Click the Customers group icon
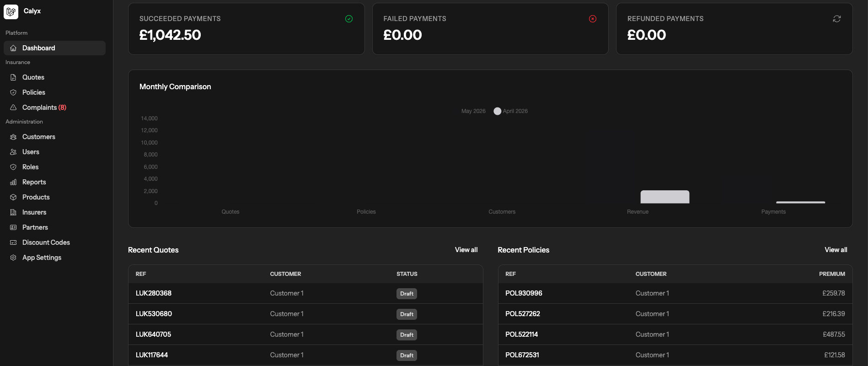 (x=13, y=137)
